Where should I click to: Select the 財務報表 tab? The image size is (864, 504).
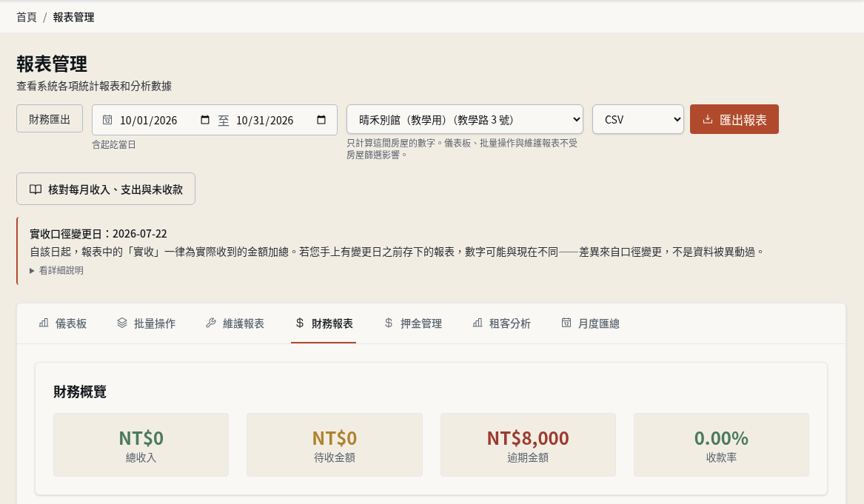coord(324,324)
